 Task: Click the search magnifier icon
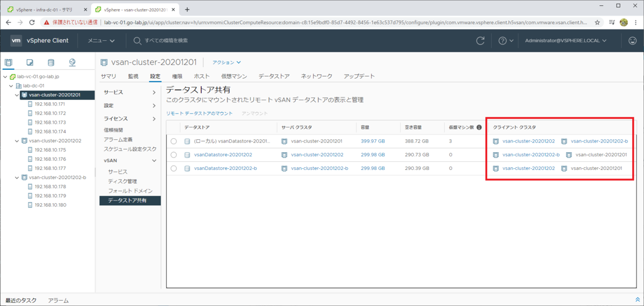137,41
